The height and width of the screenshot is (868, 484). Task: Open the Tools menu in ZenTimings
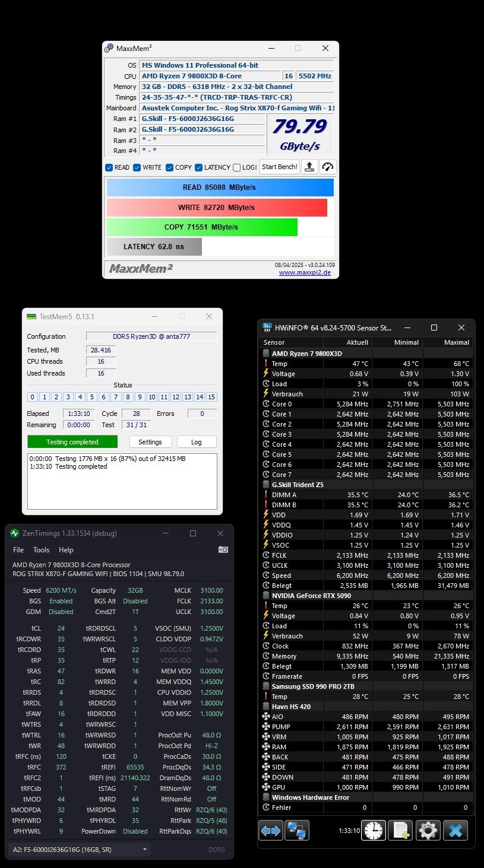tap(41, 550)
